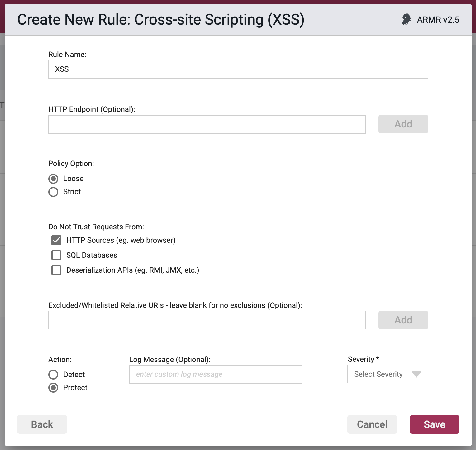Viewport: 476px width, 450px height.
Task: Click the ARMR v2.5 version label
Action: tap(438, 20)
